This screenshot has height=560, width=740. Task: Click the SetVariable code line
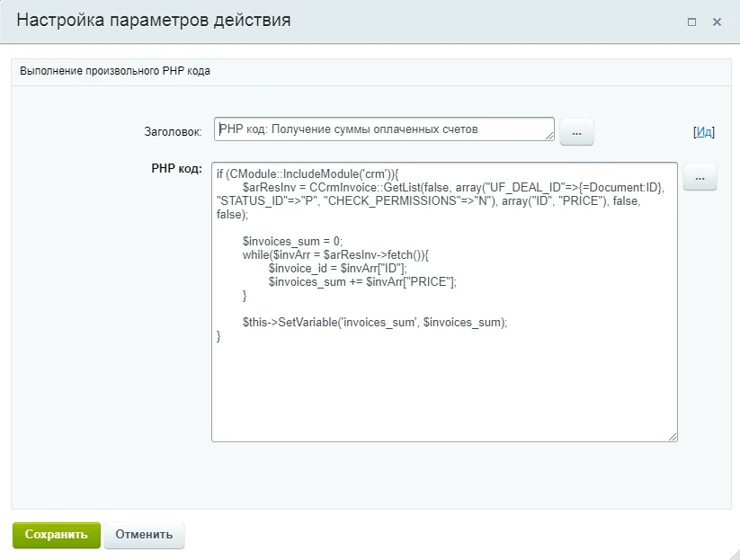(375, 323)
